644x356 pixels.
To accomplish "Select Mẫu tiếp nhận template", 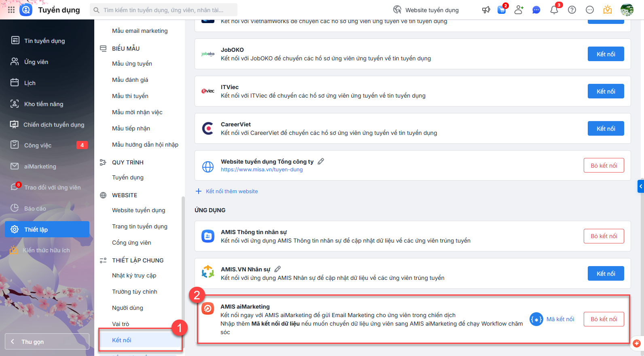I will pos(131,128).
